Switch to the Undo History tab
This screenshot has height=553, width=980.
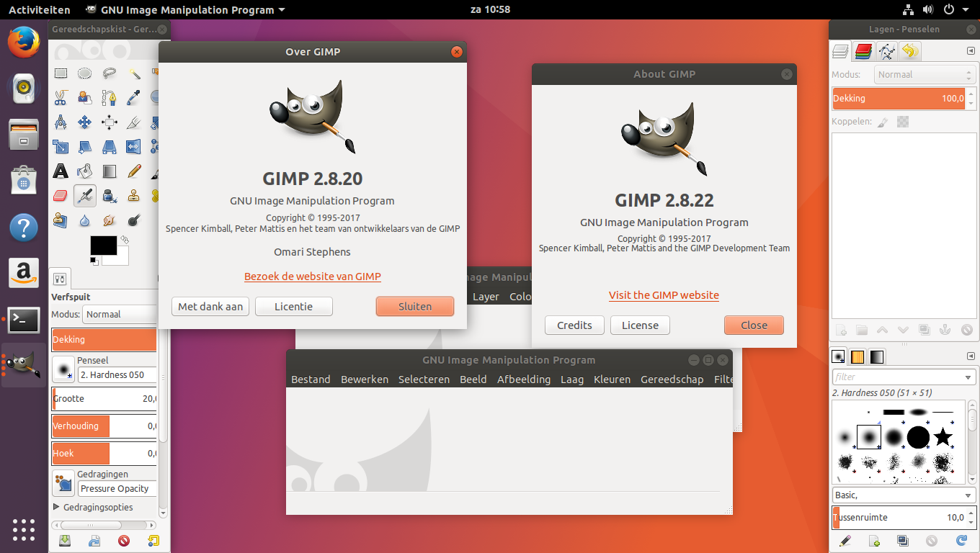point(910,51)
